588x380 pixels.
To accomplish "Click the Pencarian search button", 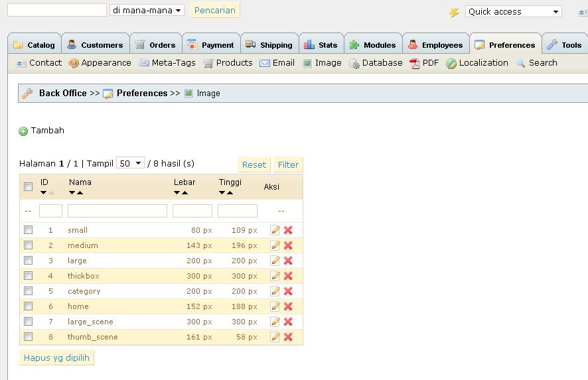I will (215, 11).
